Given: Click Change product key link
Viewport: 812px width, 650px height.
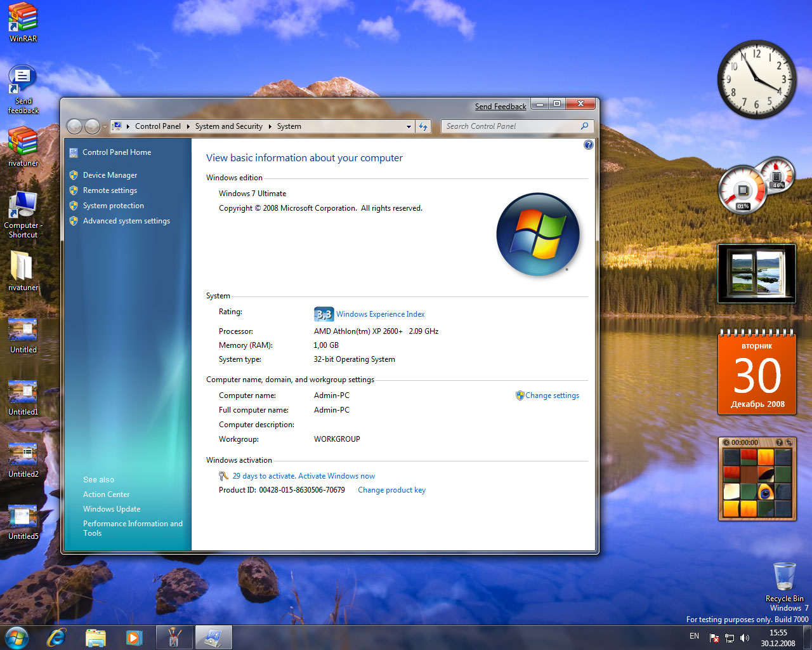Looking at the screenshot, I should [391, 490].
